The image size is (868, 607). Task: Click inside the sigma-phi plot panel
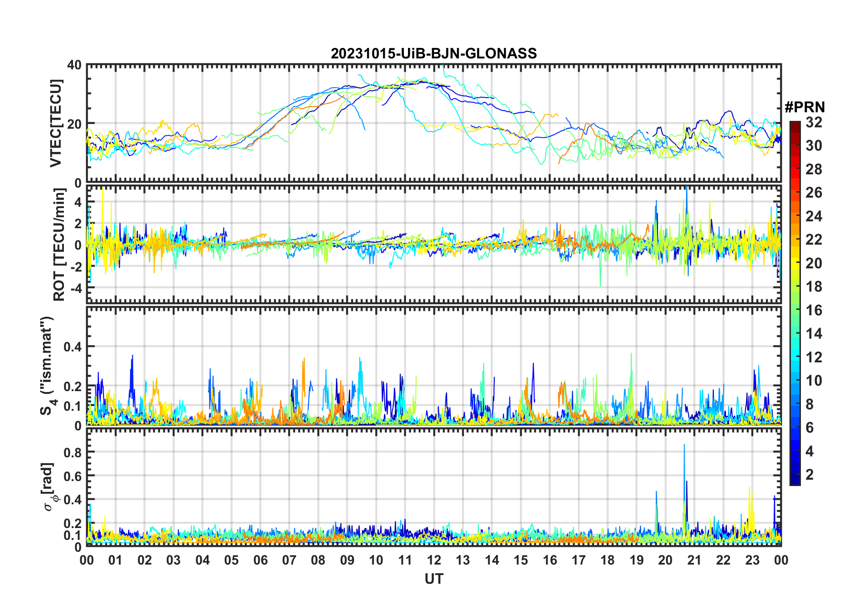tap(434, 487)
